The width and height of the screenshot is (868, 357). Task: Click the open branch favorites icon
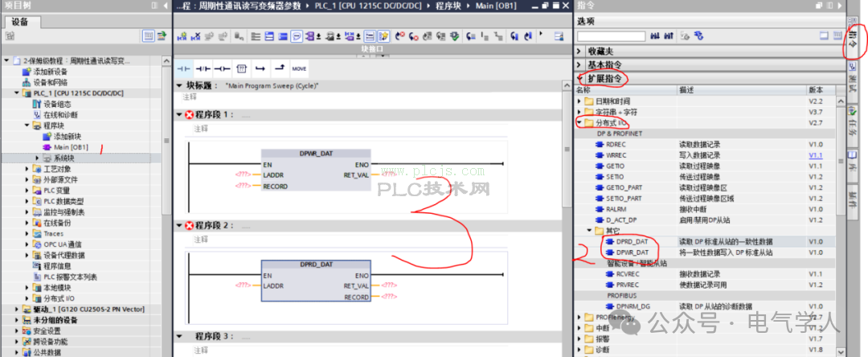pos(260,68)
